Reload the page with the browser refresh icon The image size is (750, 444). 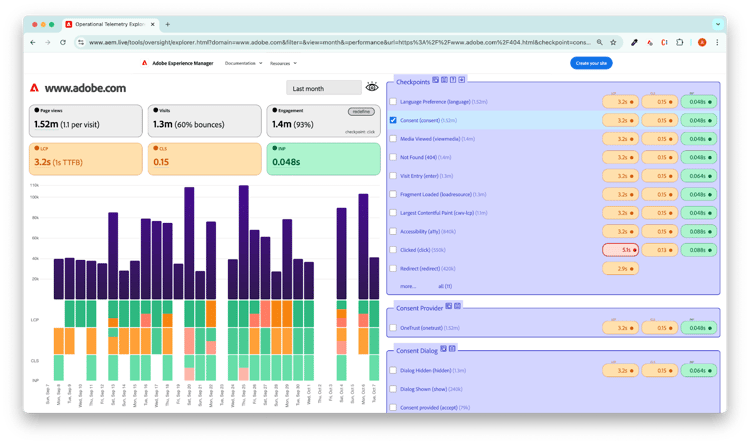tap(63, 42)
